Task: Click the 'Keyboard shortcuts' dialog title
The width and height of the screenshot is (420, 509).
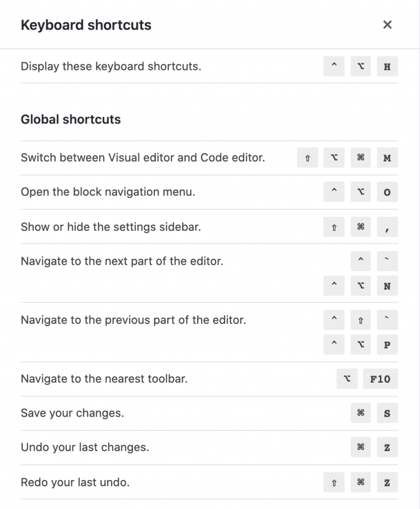Action: (86, 25)
